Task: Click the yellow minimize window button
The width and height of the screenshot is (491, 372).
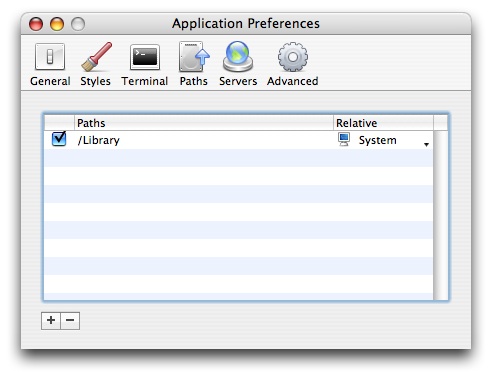Action: point(57,24)
